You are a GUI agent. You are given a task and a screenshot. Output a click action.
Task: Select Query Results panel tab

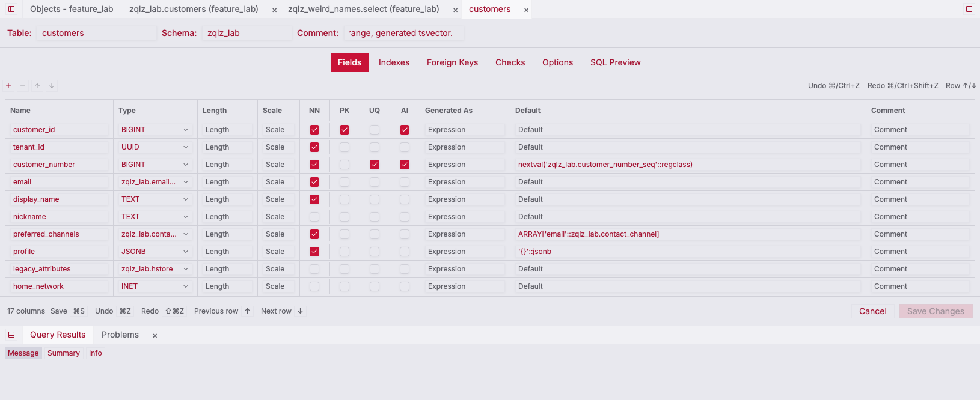pyautogui.click(x=58, y=335)
